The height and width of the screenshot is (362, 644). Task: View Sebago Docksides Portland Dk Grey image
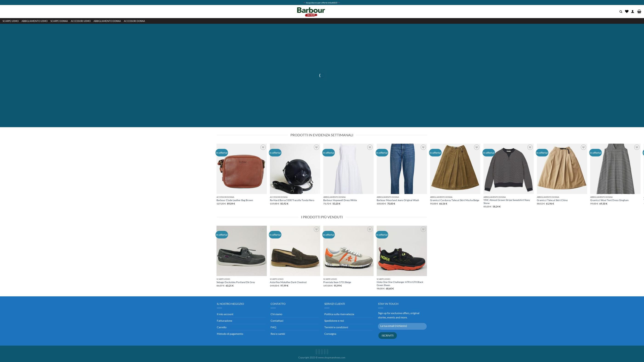tap(242, 251)
